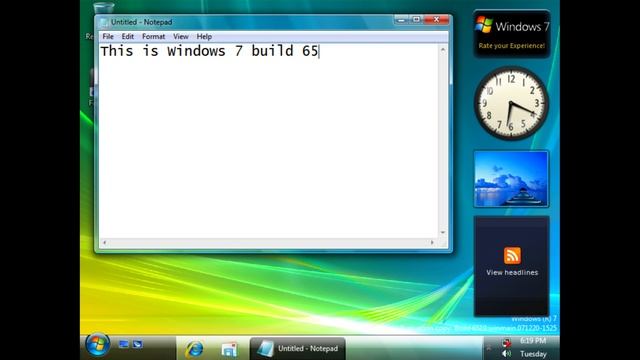Launch Internet Explorer from the taskbar
Image resolution: width=640 pixels, height=360 pixels.
tap(194, 349)
